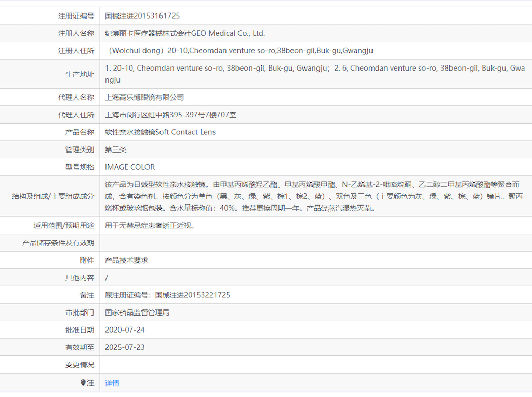Click product name Soft Contact Lens
This screenshot has width=532, height=397.
[x=160, y=132]
